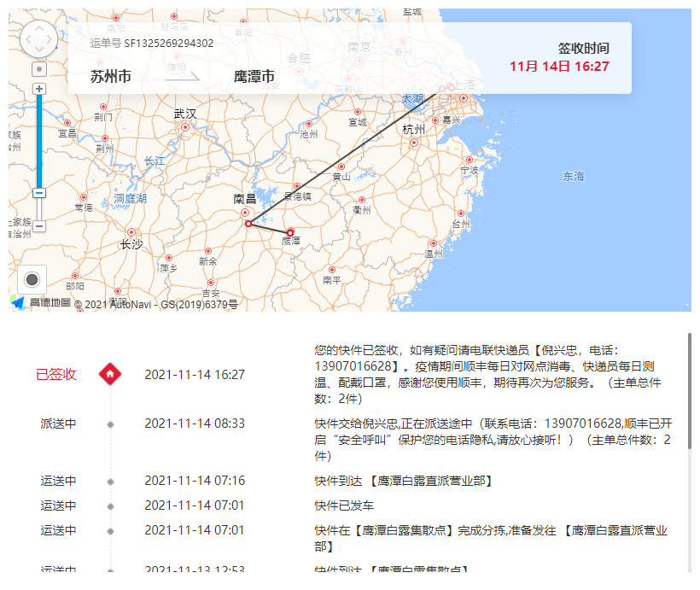Click the timeline dot for 07:16 entry
This screenshot has width=700, height=590.
[x=111, y=482]
